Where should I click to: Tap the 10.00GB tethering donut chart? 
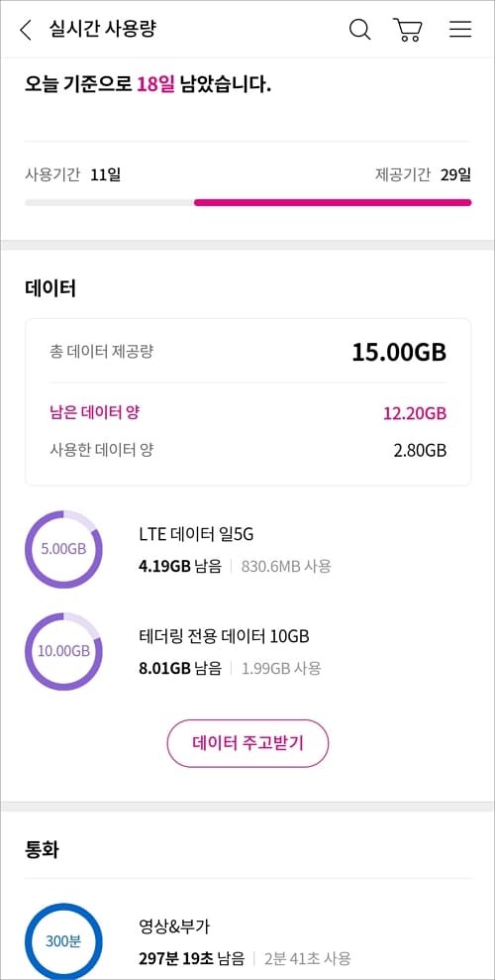tap(63, 651)
